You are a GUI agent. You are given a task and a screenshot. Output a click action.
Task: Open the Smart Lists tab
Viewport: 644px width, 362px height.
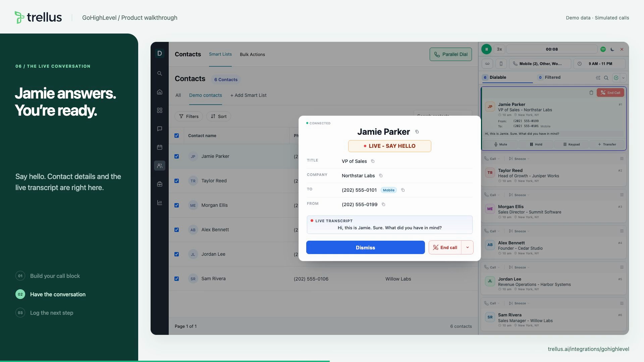(220, 54)
